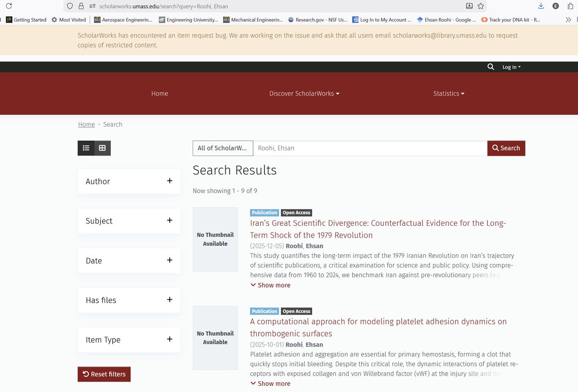Click the padlock site security icon

[x=81, y=6]
